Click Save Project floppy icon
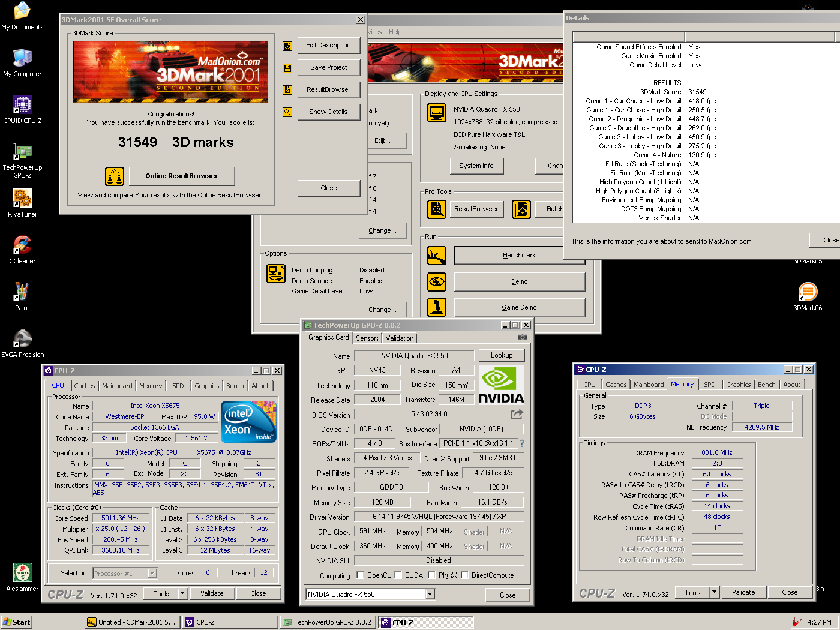 287,68
